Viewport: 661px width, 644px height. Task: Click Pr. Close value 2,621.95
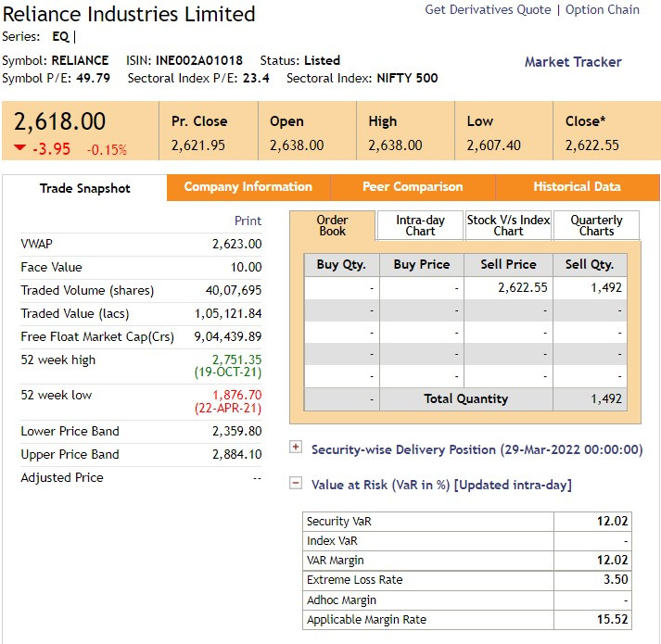[198, 145]
